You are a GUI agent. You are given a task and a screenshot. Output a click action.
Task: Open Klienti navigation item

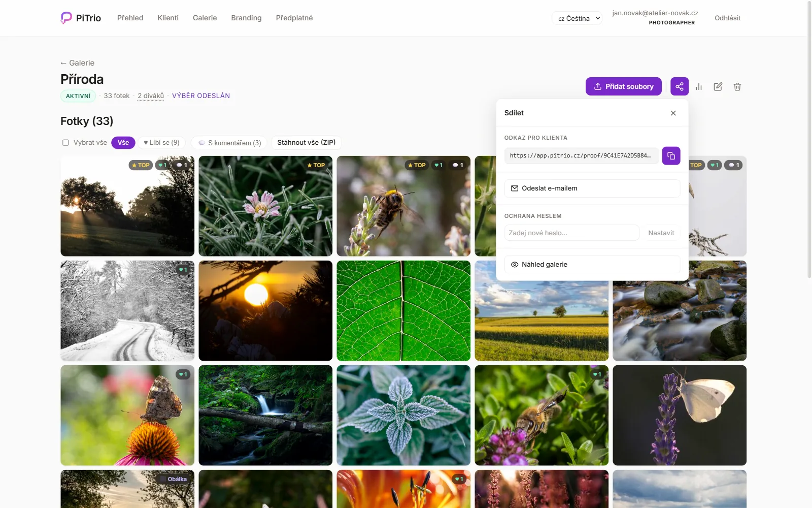click(x=168, y=18)
